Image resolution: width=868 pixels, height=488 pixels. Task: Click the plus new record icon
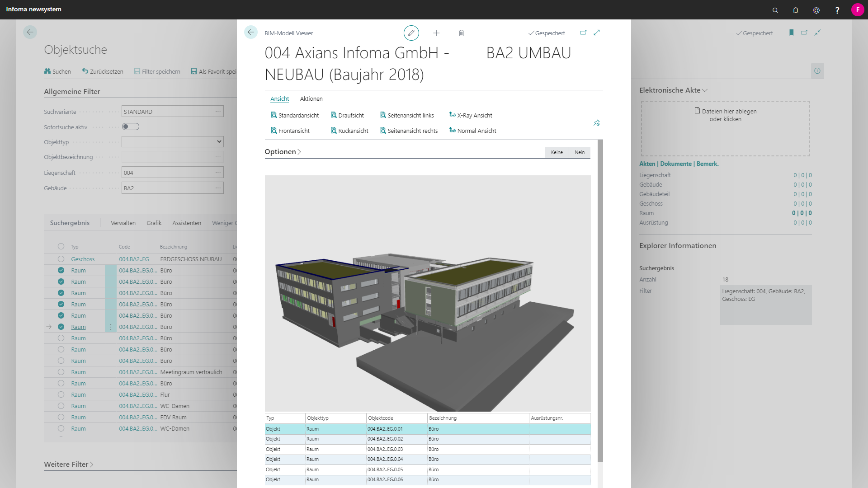(436, 33)
